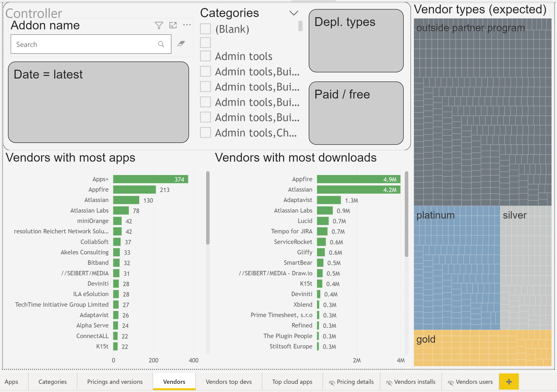Select the gold treemap area

(482, 348)
